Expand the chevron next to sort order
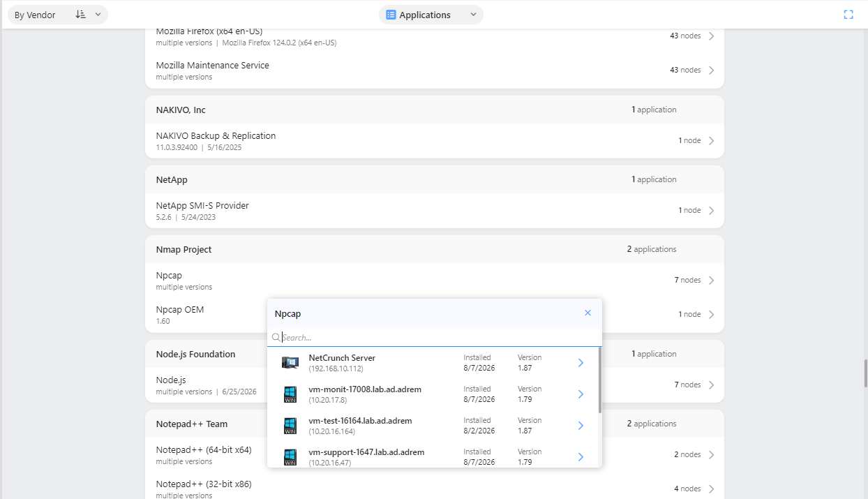This screenshot has height=499, width=868. pos(98,15)
